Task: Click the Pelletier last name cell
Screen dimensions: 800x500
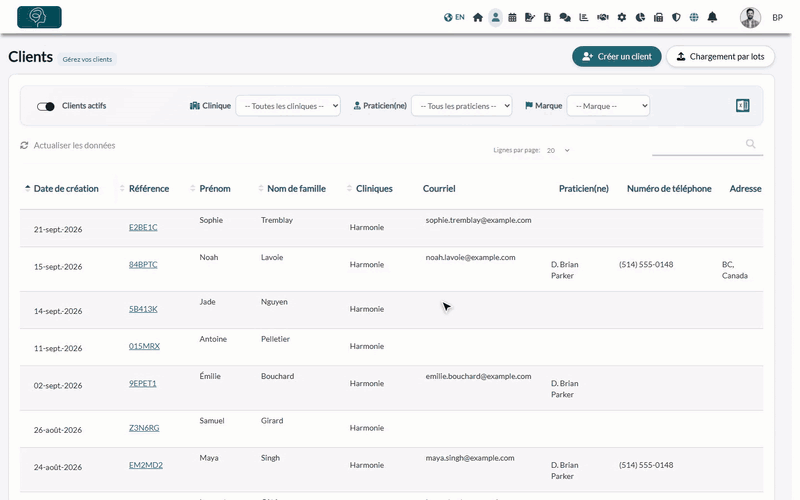Action: pos(275,339)
